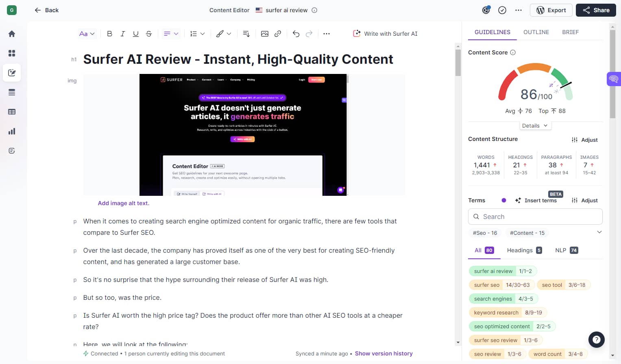The width and height of the screenshot is (621, 364).
Task: Open the Home icon in the sidebar
Action: [11, 34]
